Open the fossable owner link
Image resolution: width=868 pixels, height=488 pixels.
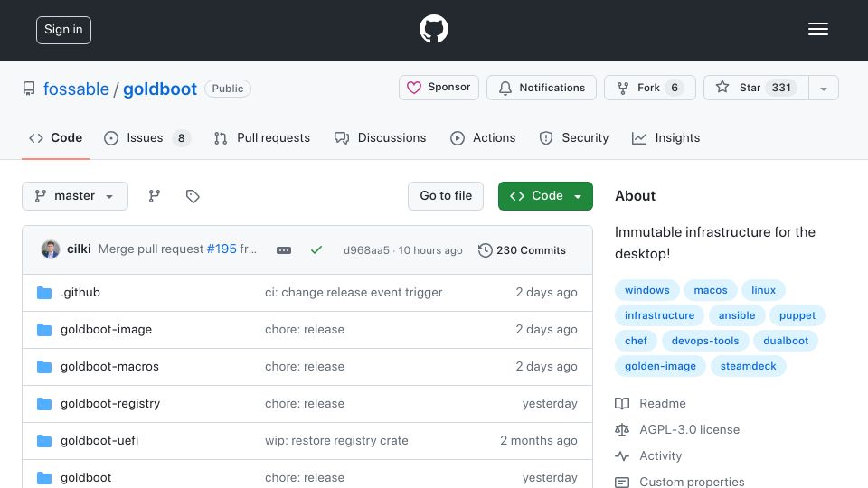tap(76, 89)
